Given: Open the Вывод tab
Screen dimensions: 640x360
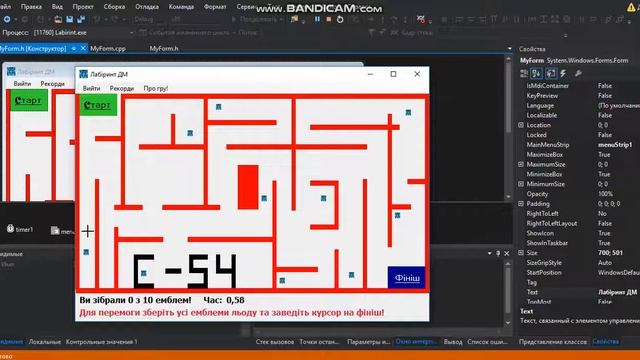Looking at the screenshot, I should pyautogui.click(x=453, y=342).
